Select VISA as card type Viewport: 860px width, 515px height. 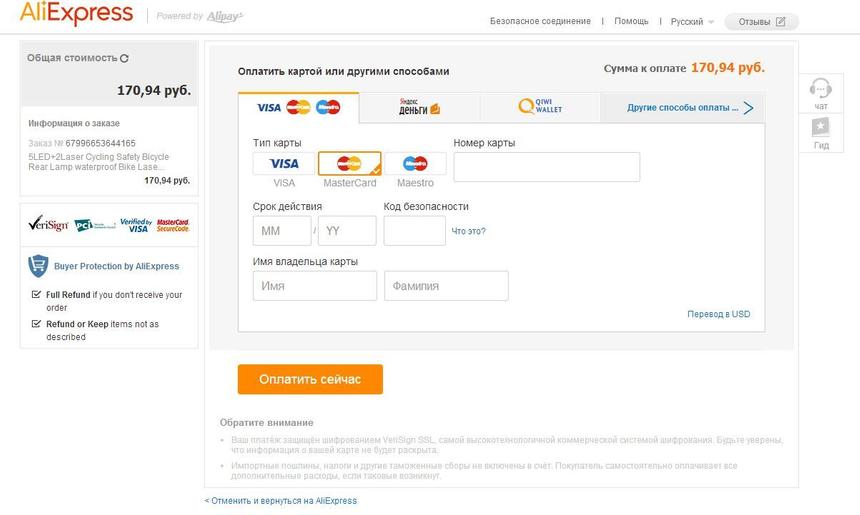click(x=284, y=164)
